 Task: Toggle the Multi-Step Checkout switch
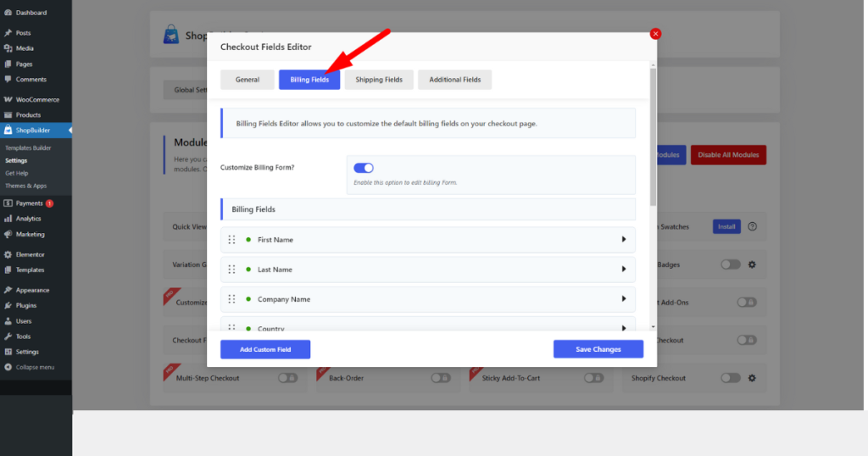point(288,378)
